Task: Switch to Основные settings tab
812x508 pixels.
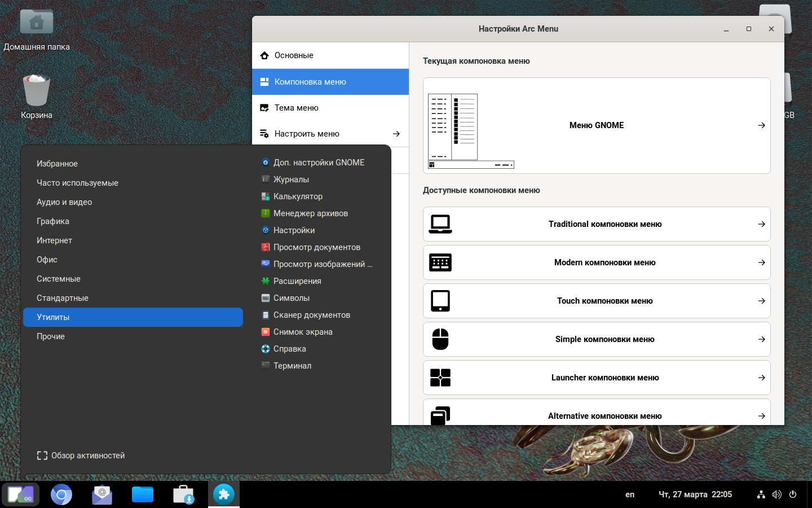Action: (330, 55)
